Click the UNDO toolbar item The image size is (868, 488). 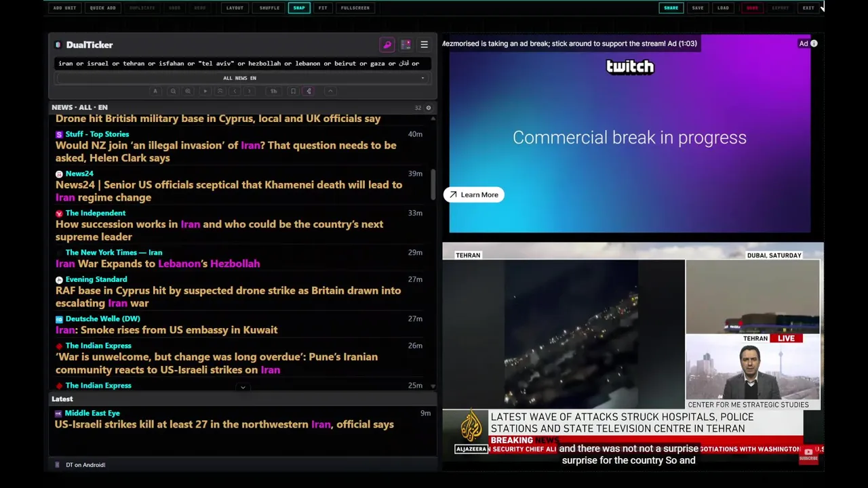[x=174, y=7]
